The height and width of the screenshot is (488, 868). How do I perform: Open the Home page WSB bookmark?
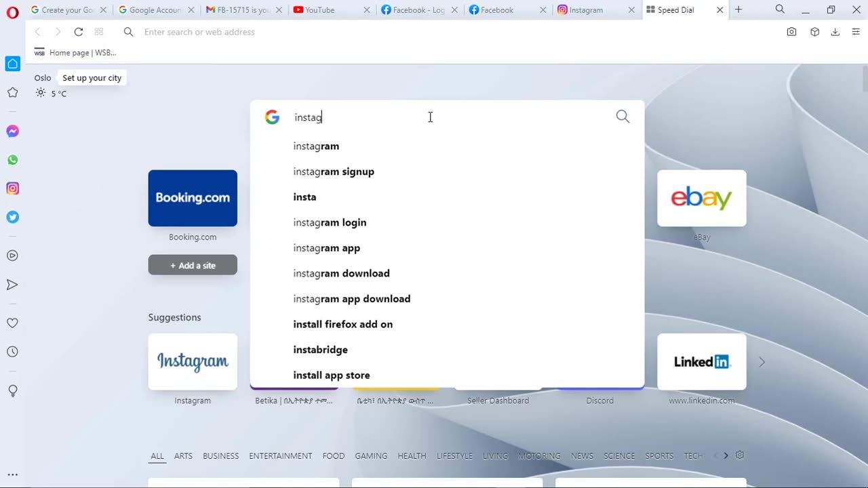[x=75, y=52]
